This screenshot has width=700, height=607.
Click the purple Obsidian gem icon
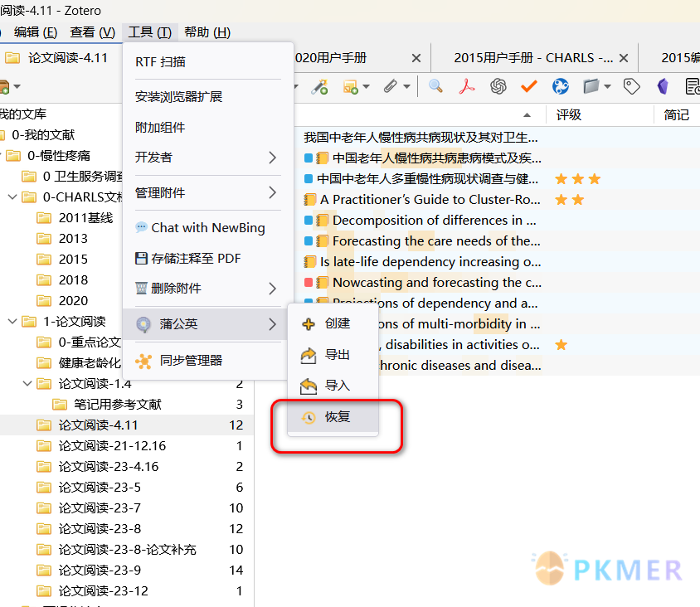(663, 86)
